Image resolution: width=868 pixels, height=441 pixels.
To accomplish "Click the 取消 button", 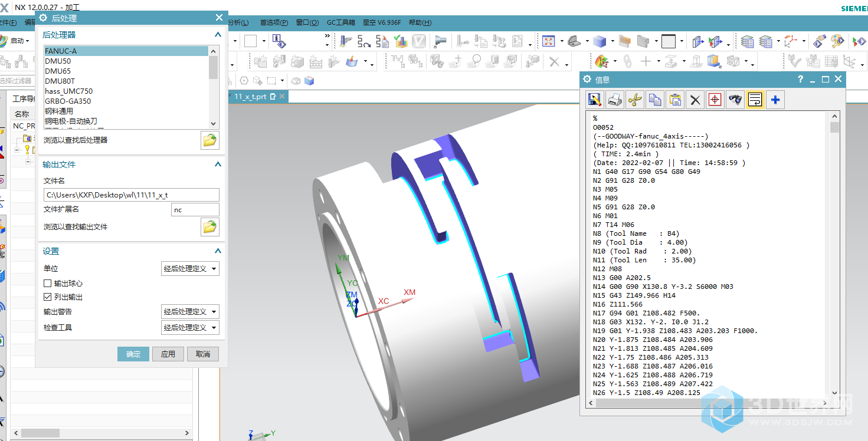I will tap(203, 354).
